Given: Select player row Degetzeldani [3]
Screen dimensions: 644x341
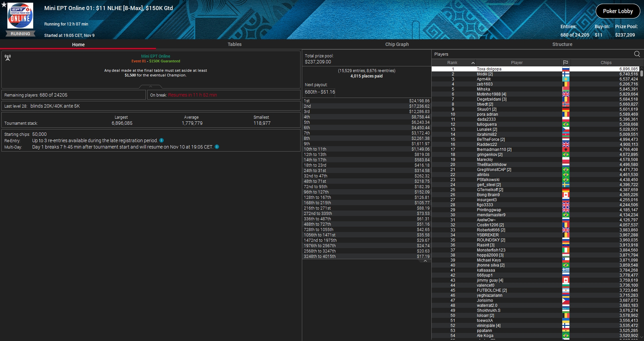Looking at the screenshot, I should 535,99.
